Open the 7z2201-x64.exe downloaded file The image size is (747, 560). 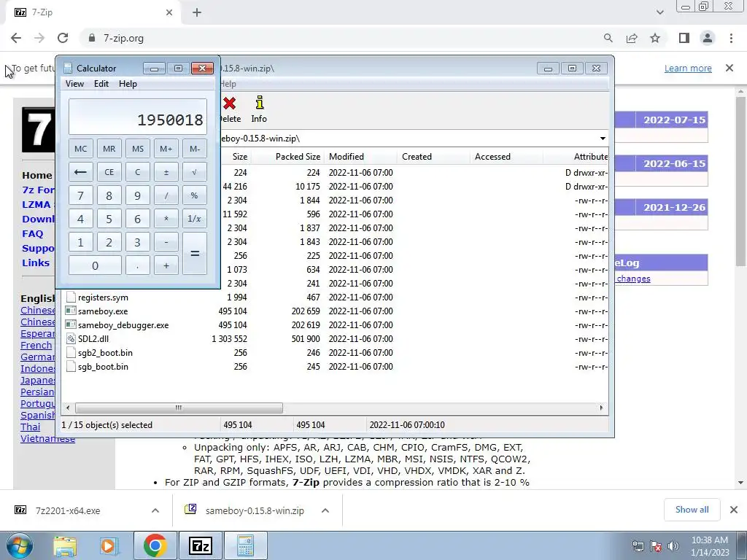point(68,510)
